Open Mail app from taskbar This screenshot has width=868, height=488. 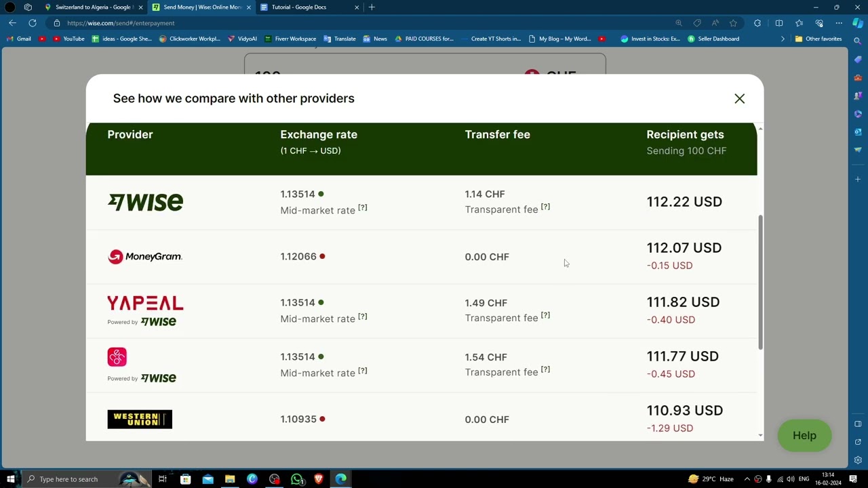[208, 479]
